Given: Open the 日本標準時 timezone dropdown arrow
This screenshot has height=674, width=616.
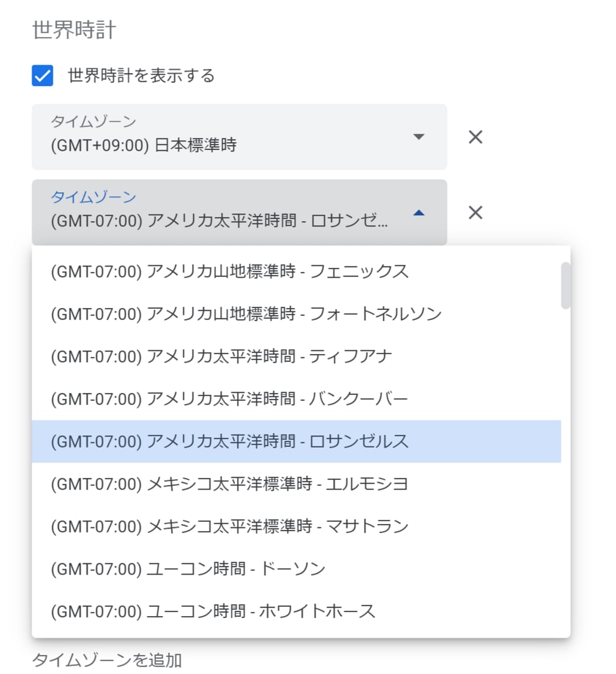Looking at the screenshot, I should pyautogui.click(x=419, y=137).
